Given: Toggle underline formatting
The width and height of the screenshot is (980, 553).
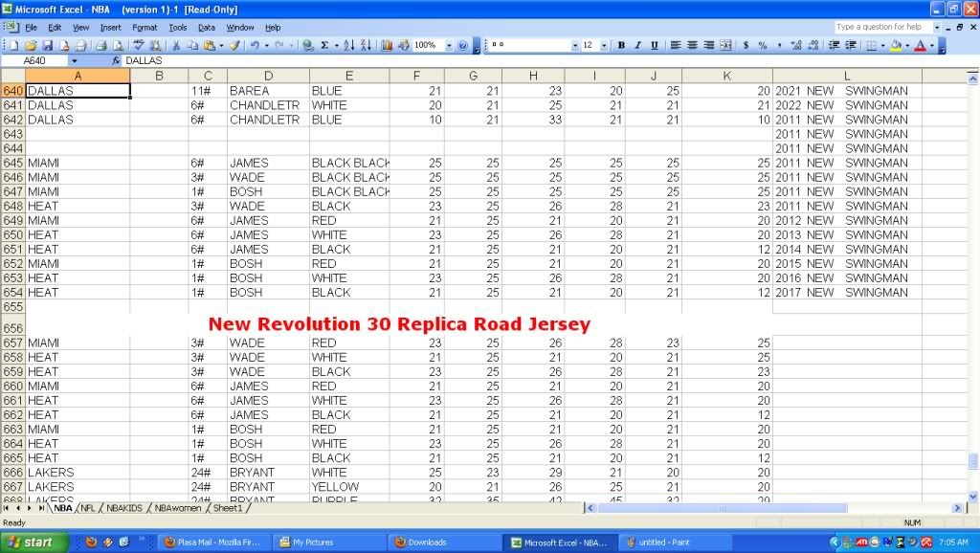Looking at the screenshot, I should coord(655,45).
